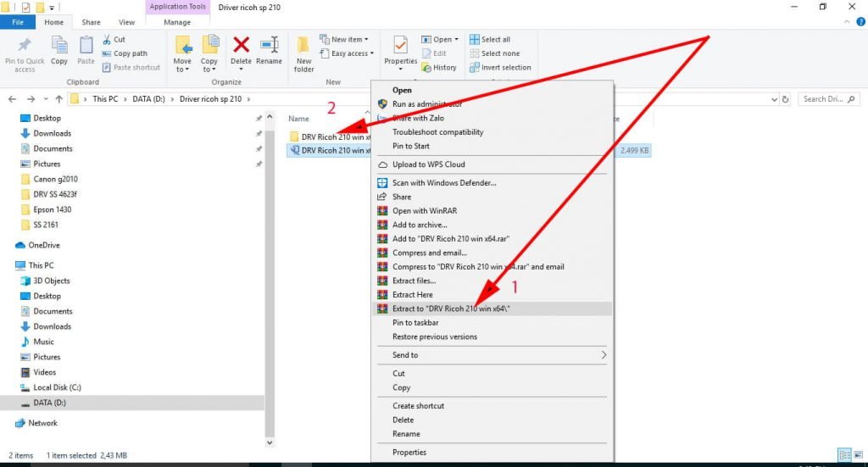Screen dimensions: 868x467
Task: Click Select all in ribbon
Action: 495,39
